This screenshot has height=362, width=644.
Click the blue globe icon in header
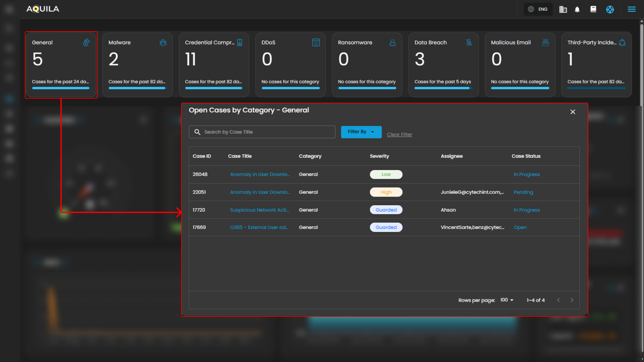click(609, 10)
